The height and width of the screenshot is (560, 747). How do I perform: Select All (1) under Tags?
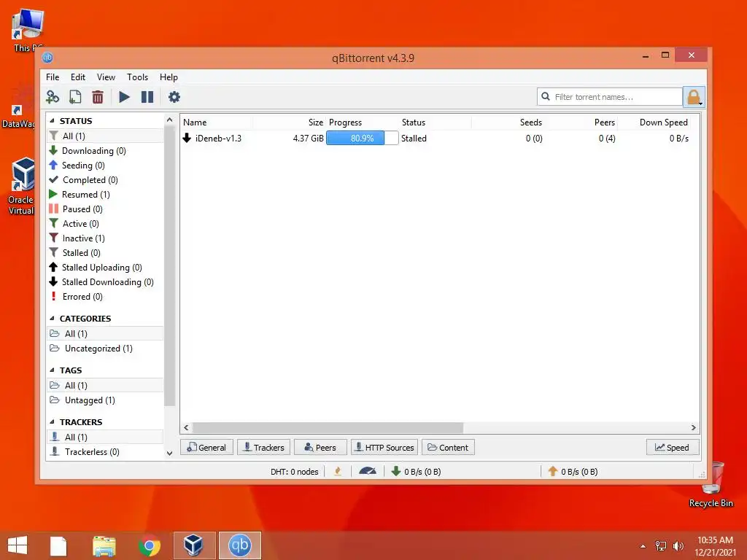pos(105,386)
